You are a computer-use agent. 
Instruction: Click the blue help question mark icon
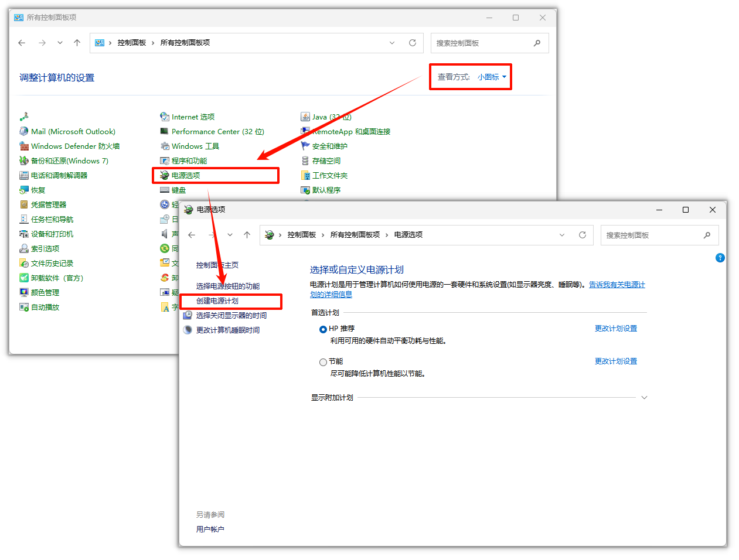coord(720,258)
